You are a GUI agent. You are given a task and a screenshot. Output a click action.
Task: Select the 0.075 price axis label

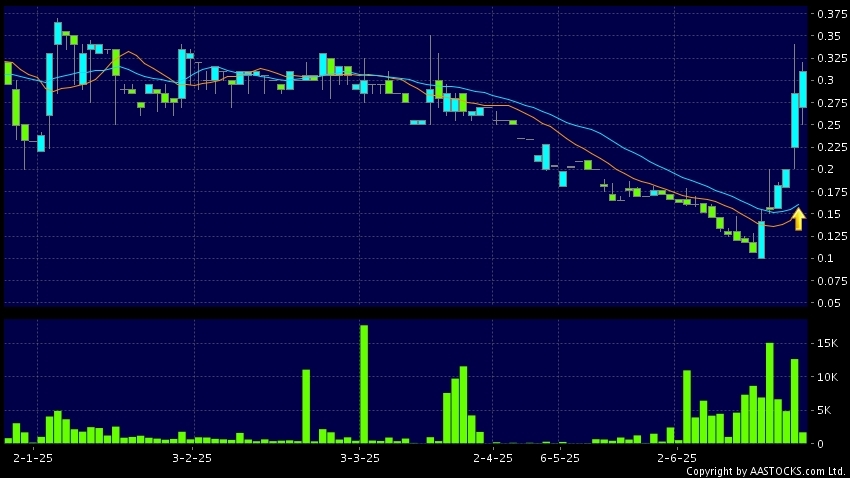click(832, 281)
